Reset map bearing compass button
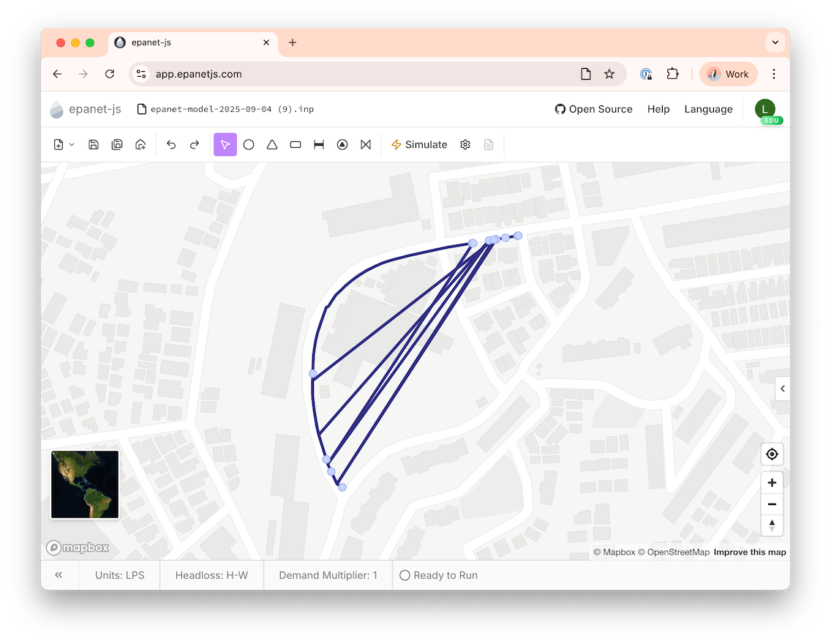This screenshot has width=831, height=644. [x=772, y=525]
